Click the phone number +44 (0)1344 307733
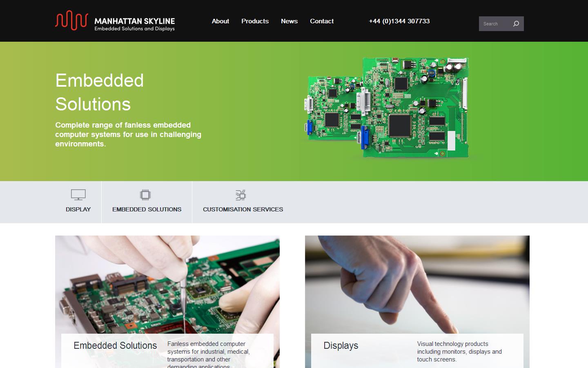The width and height of the screenshot is (588, 368). 399,21
